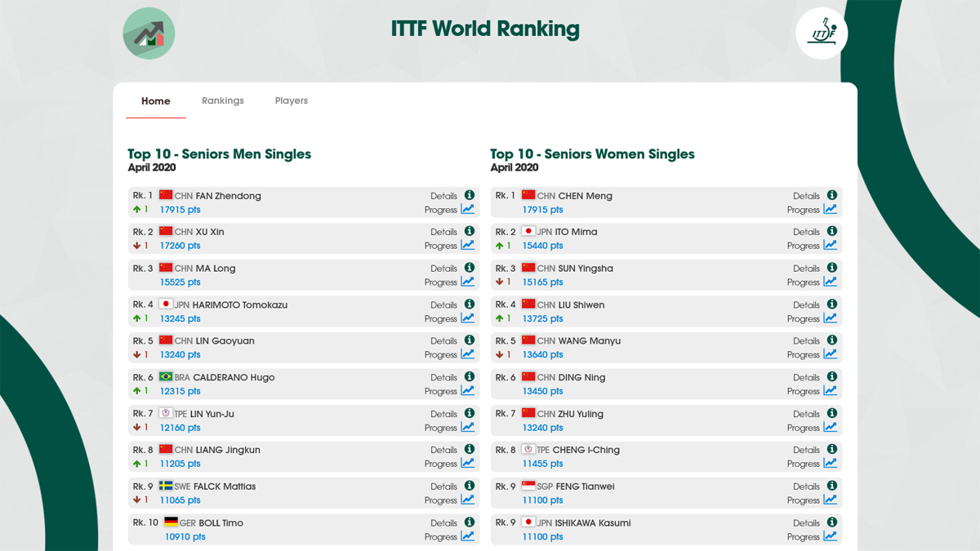This screenshot has width=980, height=551.
Task: Open progress chart icon for WANG Manyu
Action: [830, 354]
